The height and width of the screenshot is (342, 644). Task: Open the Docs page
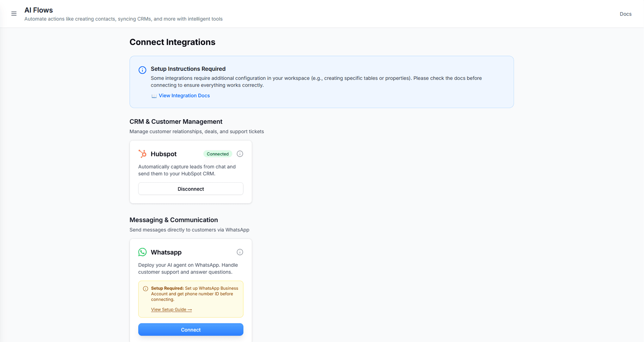coord(625,14)
